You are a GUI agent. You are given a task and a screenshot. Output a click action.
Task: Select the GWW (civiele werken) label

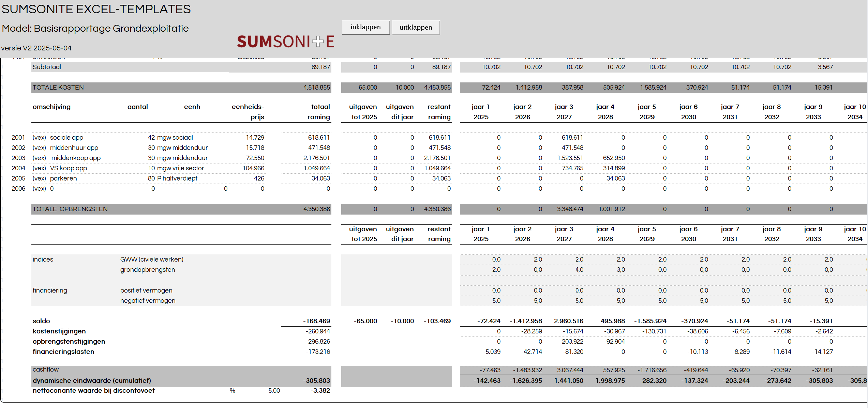click(x=152, y=260)
